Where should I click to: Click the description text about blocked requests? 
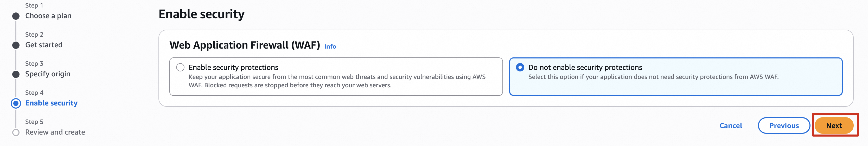coord(290,85)
